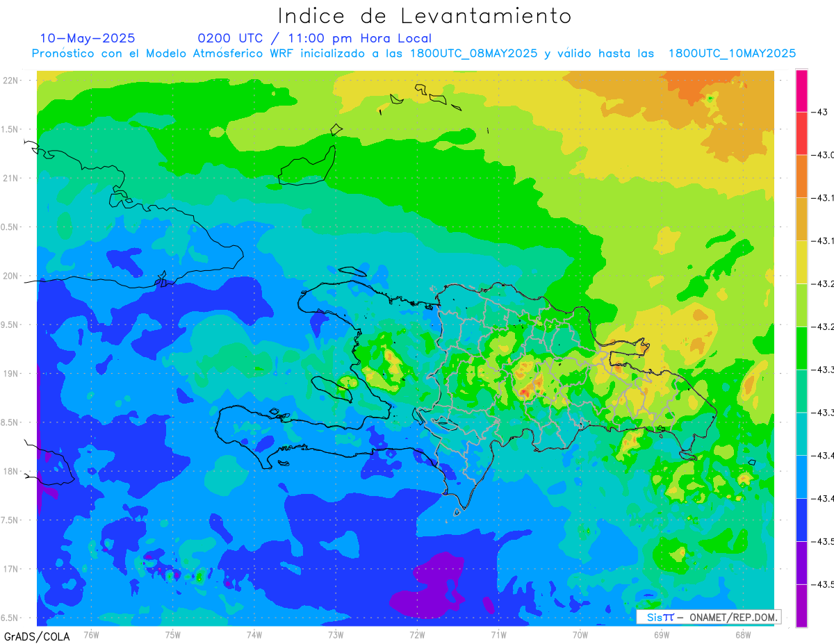This screenshot has width=834, height=644.
Task: Click the 'SisTT - ONAMET/REP.DOM.' label box
Action: tap(708, 617)
